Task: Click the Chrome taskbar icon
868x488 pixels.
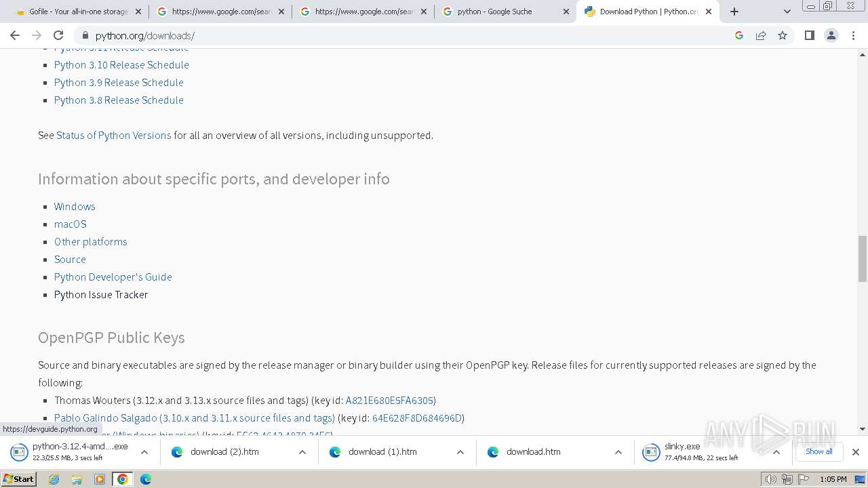Action: tap(123, 479)
